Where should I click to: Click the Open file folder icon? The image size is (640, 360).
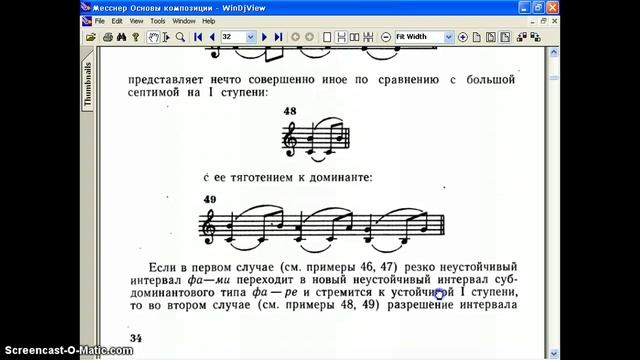click(91, 37)
